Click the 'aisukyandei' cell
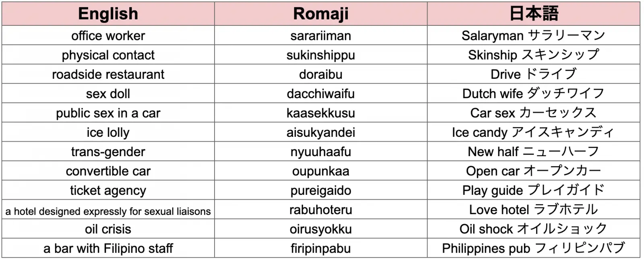 click(320, 132)
